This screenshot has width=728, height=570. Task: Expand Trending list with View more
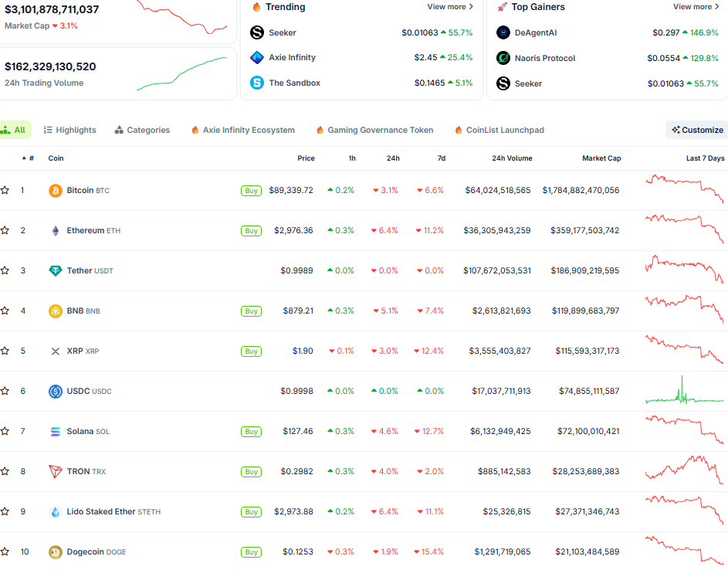pyautogui.click(x=450, y=7)
